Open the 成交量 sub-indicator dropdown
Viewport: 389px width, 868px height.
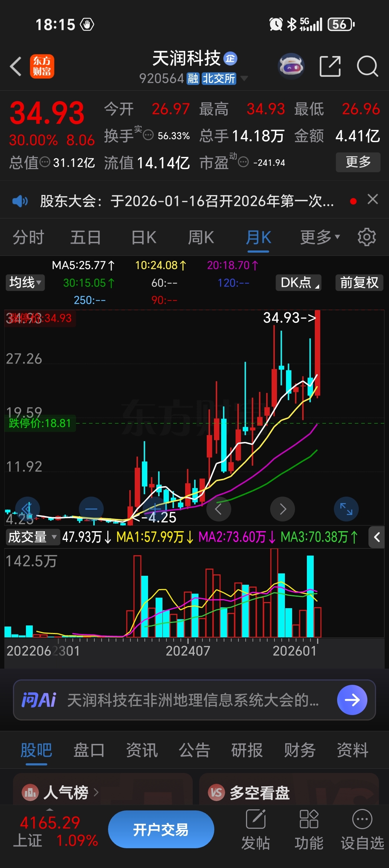click(32, 537)
